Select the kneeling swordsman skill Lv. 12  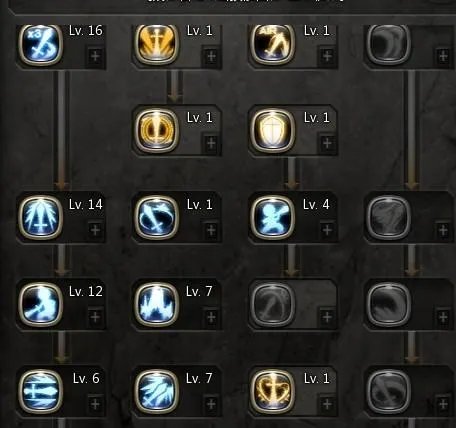41,304
